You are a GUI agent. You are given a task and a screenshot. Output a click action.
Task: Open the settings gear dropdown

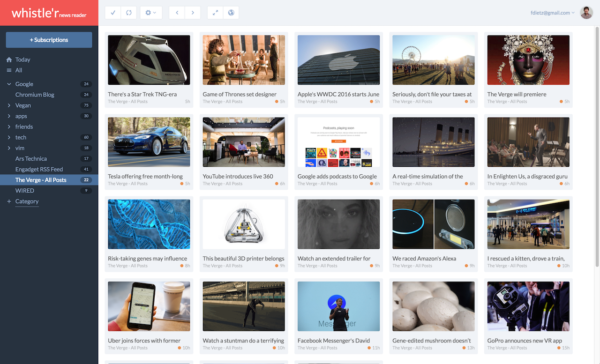click(151, 13)
